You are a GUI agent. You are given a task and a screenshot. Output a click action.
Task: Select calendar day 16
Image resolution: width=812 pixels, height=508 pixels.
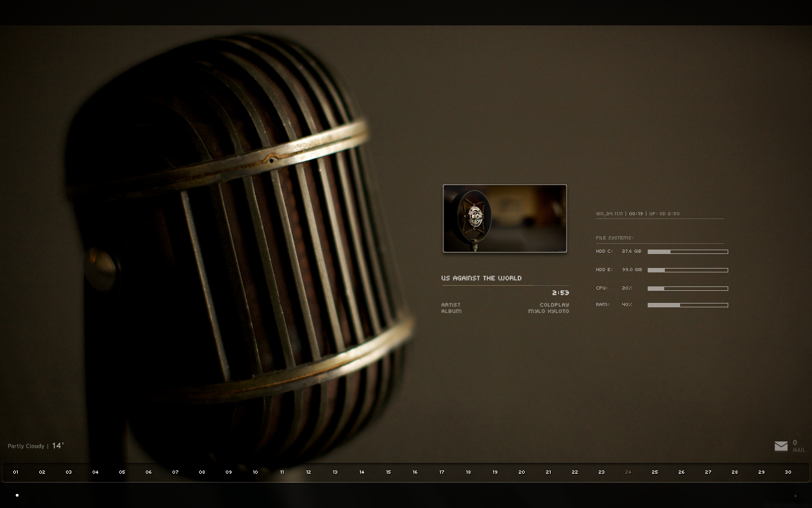(415, 472)
